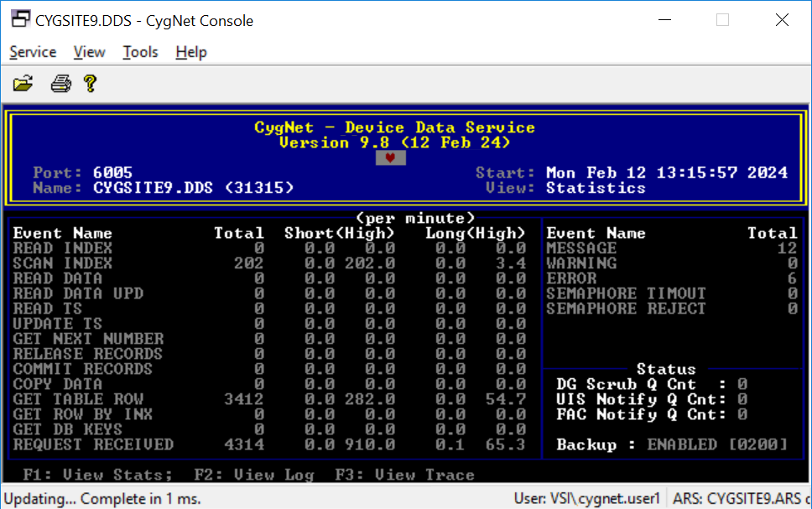Screen dimensions: 812x509
Task: Maximize the CygNet Console window
Action: (x=722, y=20)
